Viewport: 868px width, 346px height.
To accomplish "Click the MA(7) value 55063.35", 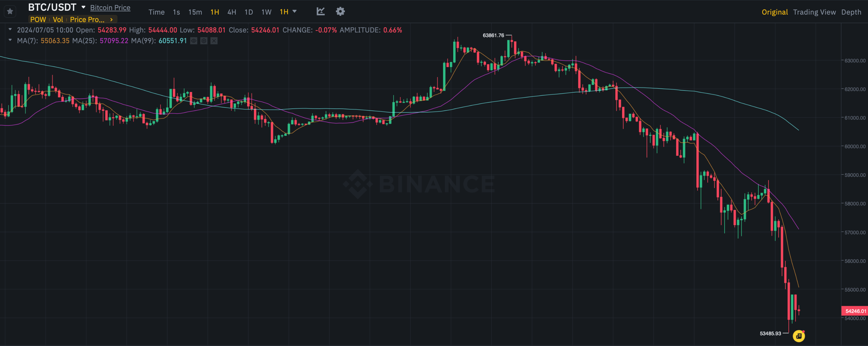I will (x=55, y=41).
